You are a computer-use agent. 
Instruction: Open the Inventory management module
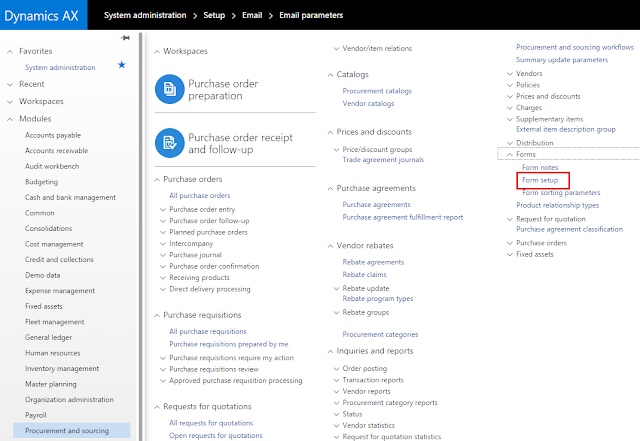pyautogui.click(x=62, y=368)
